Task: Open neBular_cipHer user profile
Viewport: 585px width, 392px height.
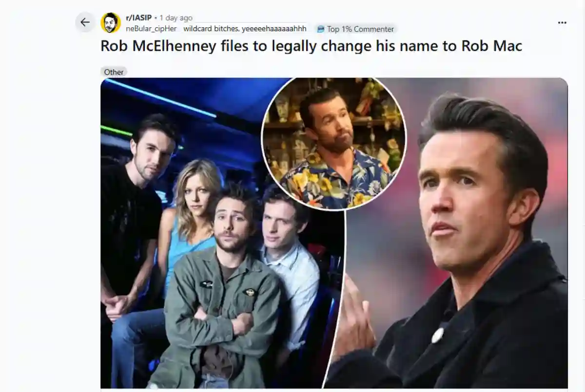Action: 151,29
